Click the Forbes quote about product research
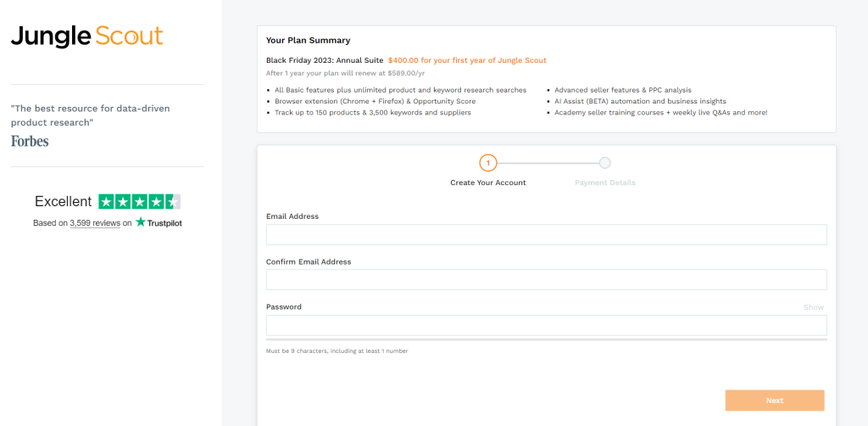This screenshot has width=868, height=426. pos(90,115)
